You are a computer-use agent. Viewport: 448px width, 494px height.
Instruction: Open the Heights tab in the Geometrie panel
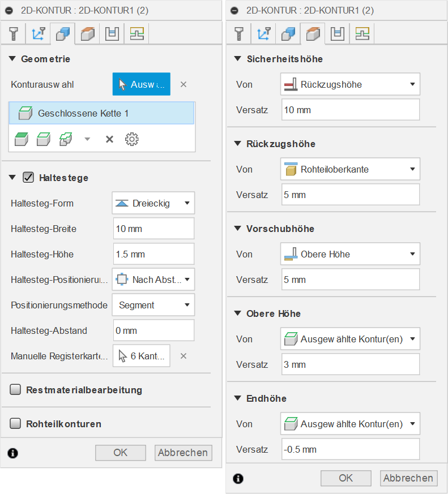tap(87, 34)
